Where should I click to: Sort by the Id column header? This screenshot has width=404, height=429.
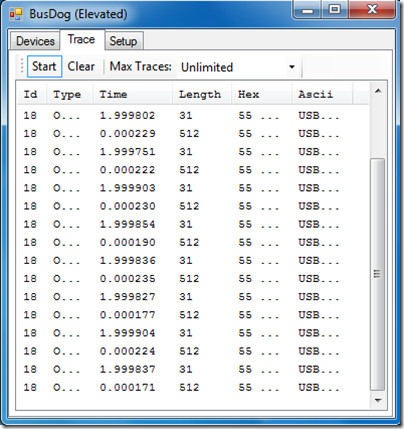click(x=32, y=94)
